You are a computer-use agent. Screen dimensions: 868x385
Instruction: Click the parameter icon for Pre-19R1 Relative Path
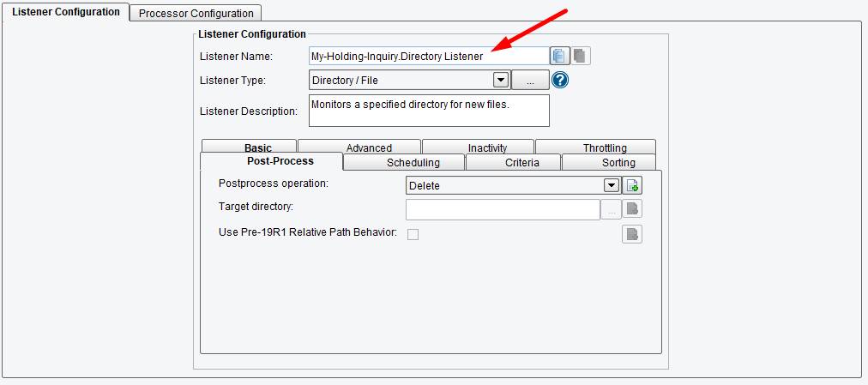point(633,234)
